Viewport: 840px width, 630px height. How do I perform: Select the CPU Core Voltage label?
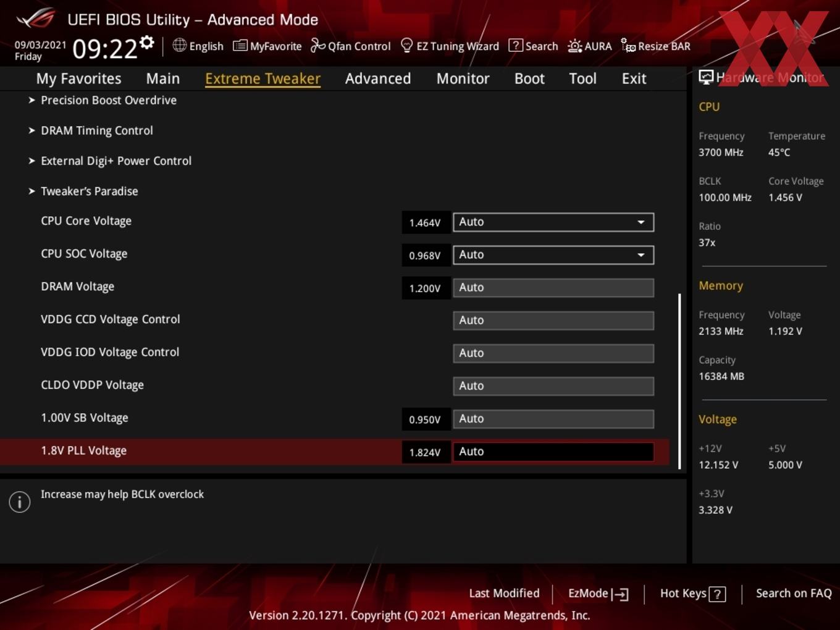(x=86, y=221)
